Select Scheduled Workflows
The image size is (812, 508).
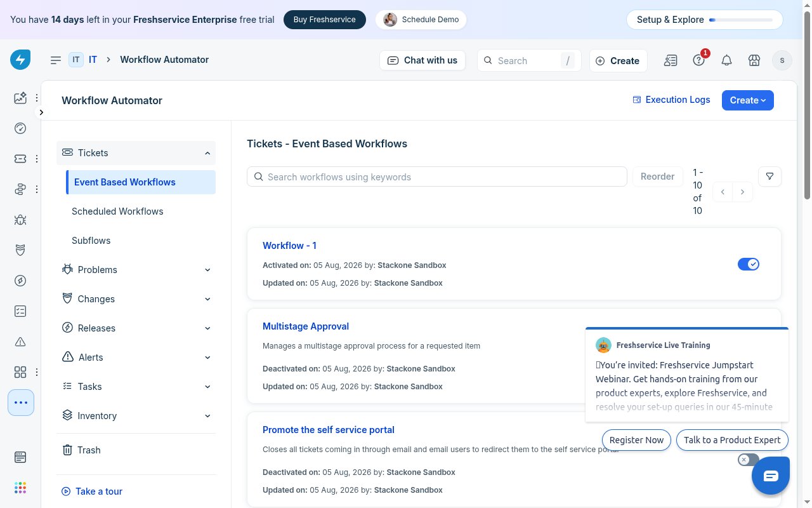tap(117, 211)
